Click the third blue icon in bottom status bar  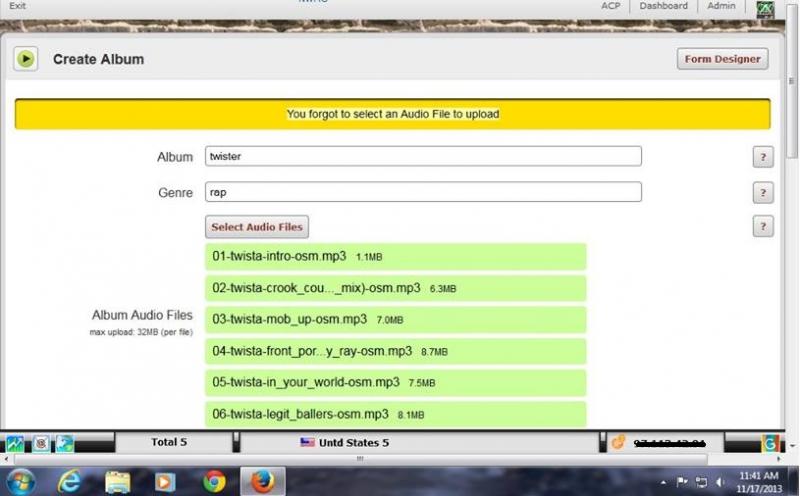(x=64, y=443)
